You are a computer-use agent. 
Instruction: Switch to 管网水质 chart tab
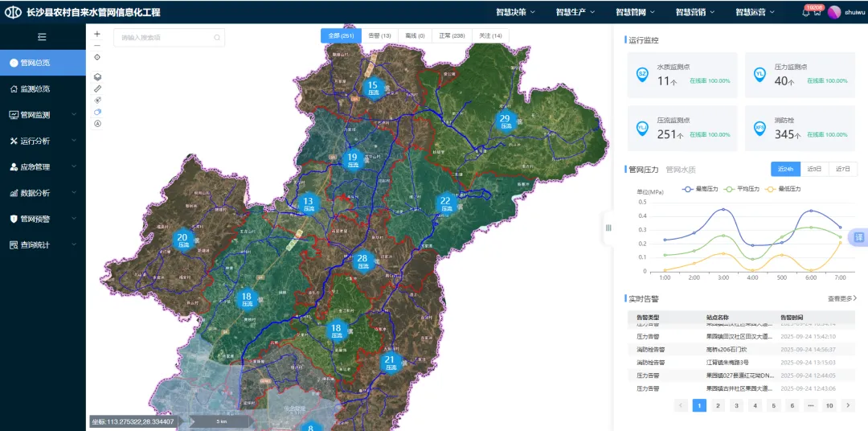pyautogui.click(x=681, y=170)
